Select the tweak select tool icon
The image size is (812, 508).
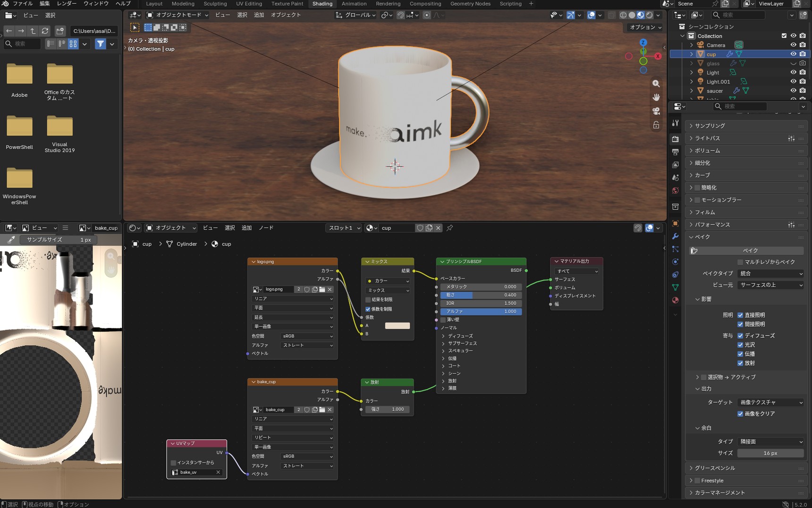pyautogui.click(x=135, y=27)
